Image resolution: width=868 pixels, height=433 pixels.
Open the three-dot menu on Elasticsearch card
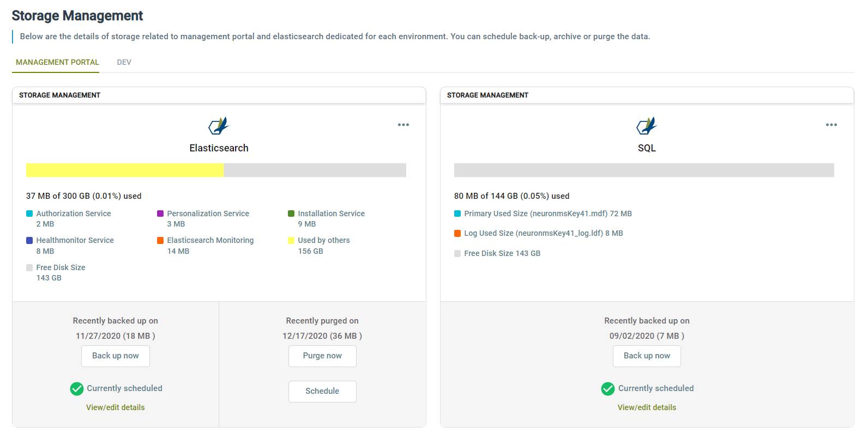click(403, 125)
